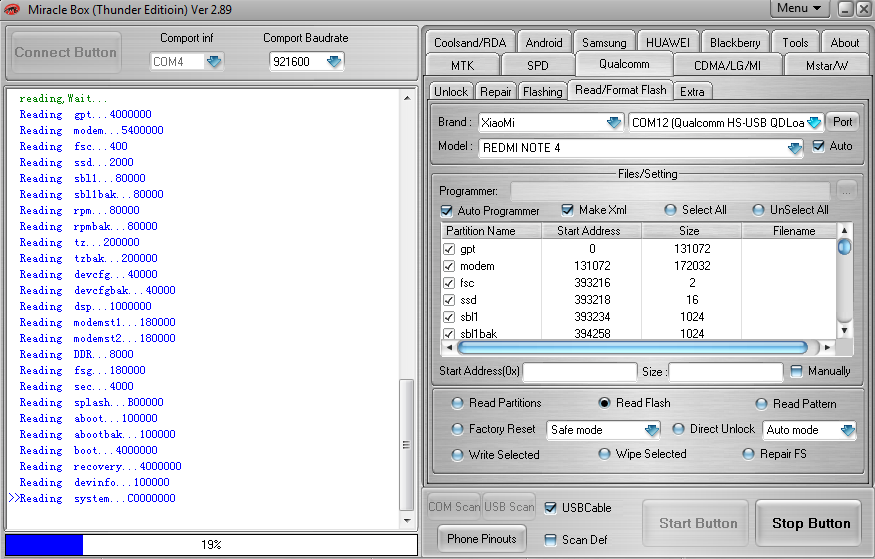The width and height of the screenshot is (875, 559).
Task: Click the Size input field
Action: pyautogui.click(x=726, y=372)
